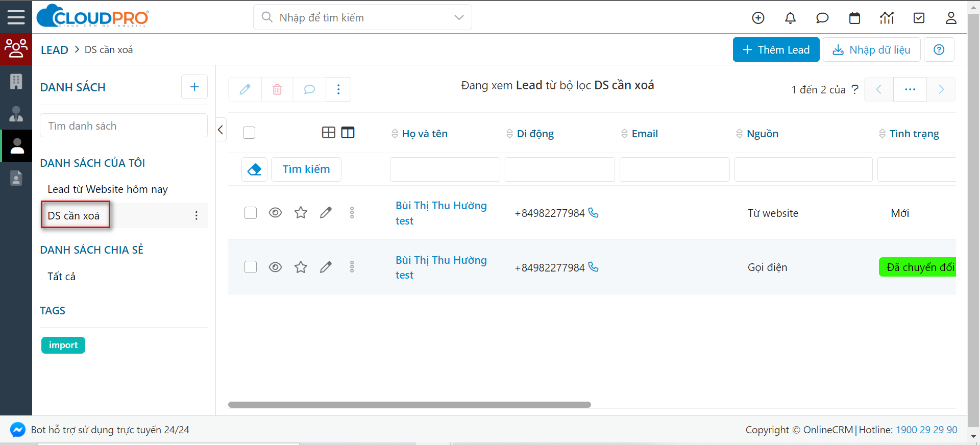Edit the Gọi điện lead with pencil

326,267
